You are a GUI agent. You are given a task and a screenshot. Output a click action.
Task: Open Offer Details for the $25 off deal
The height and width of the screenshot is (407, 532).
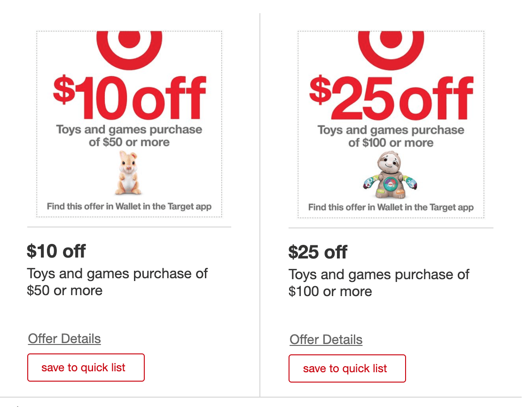coord(326,339)
